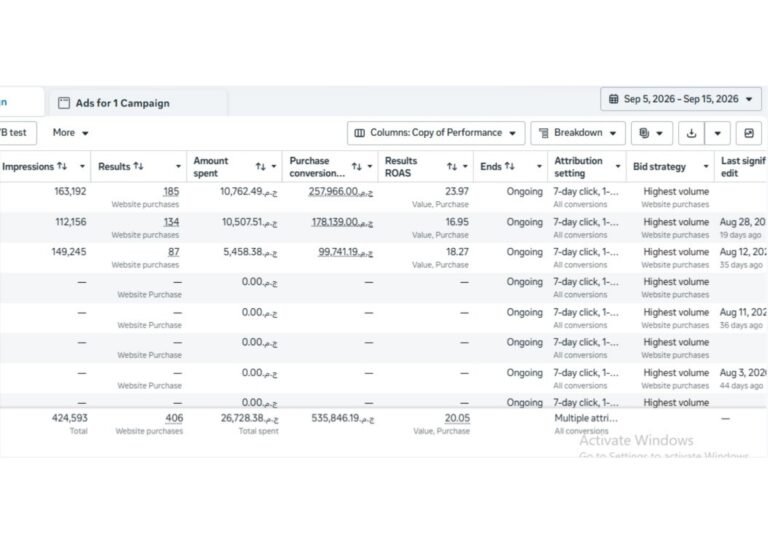
Task: Click the 134 website purchases link
Action: click(171, 222)
